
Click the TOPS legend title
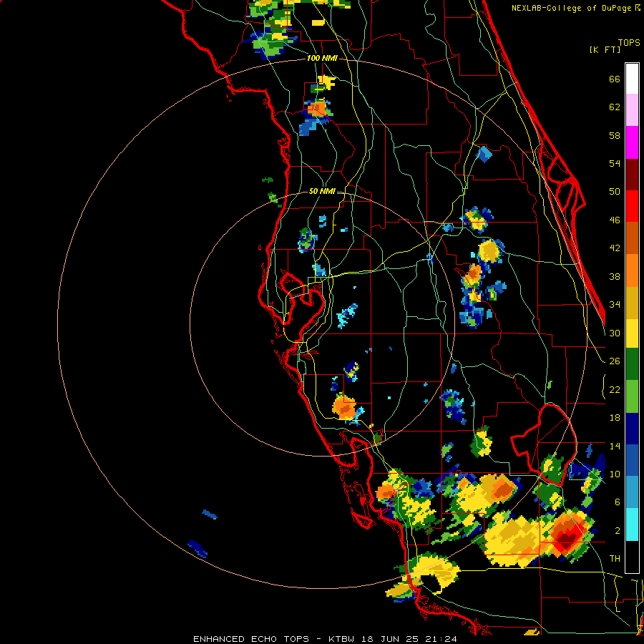coord(629,43)
